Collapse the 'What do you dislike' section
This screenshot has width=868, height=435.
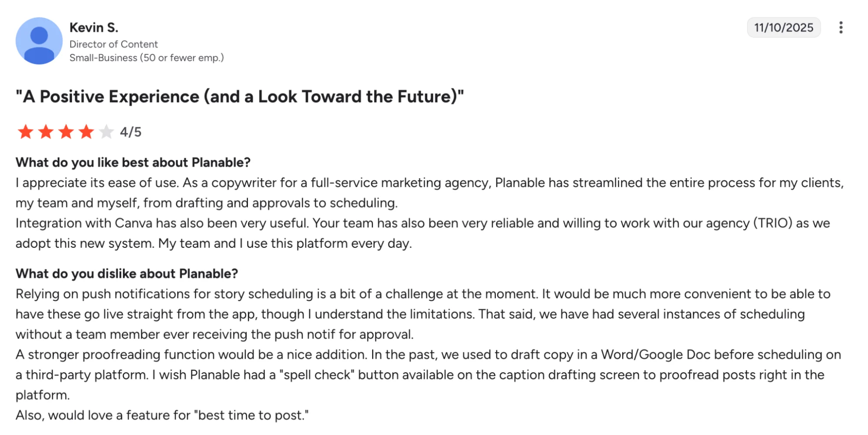click(x=127, y=274)
